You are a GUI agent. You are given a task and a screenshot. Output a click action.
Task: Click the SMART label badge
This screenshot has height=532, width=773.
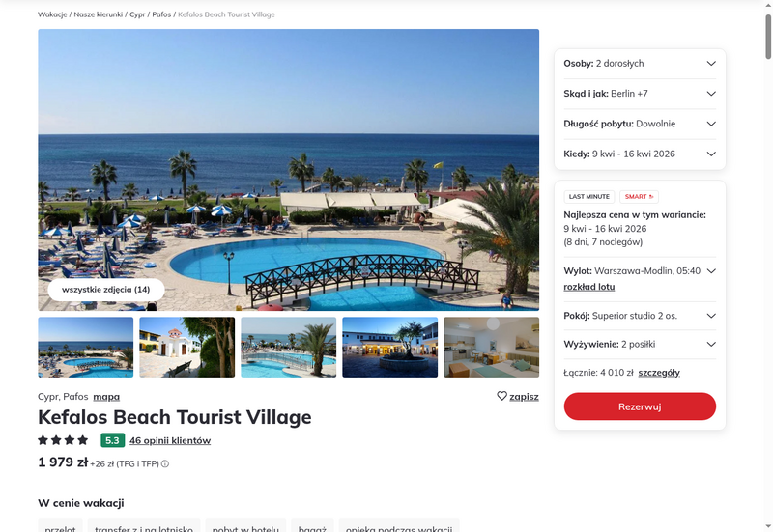click(639, 197)
